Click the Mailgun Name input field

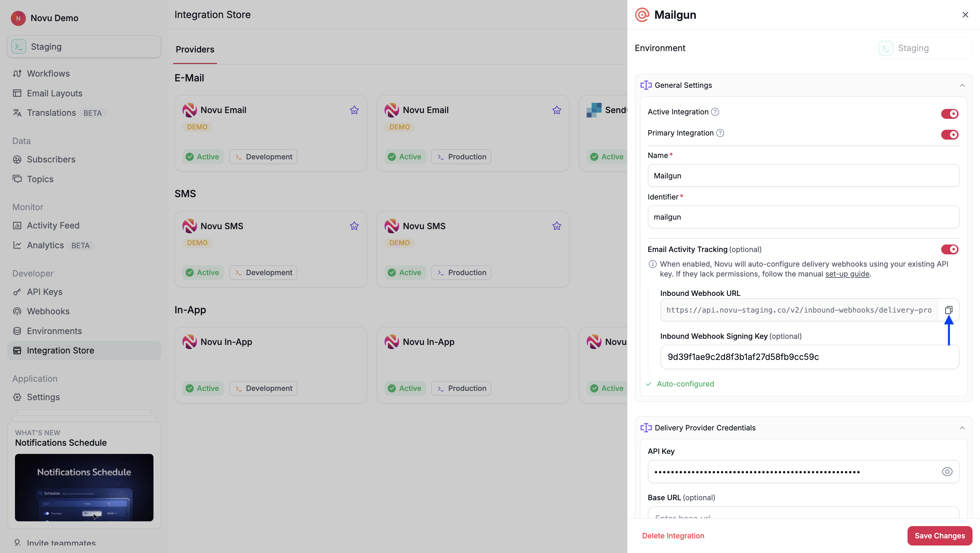pos(803,175)
